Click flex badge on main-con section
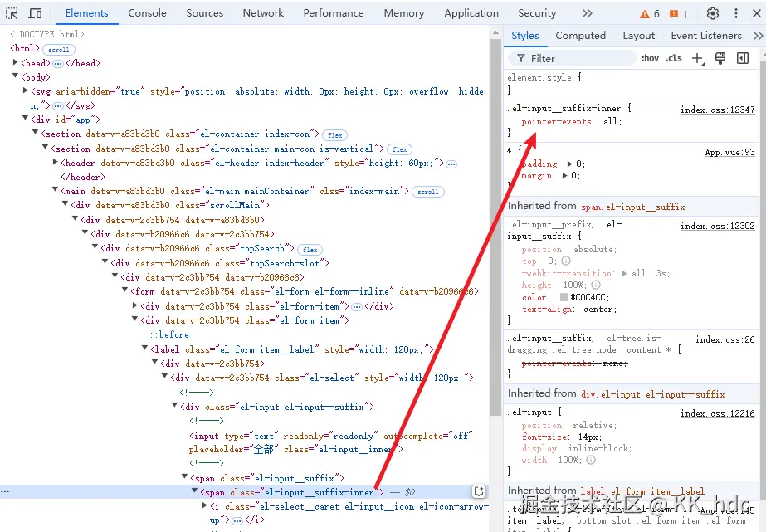The height and width of the screenshot is (532, 766). click(x=400, y=149)
